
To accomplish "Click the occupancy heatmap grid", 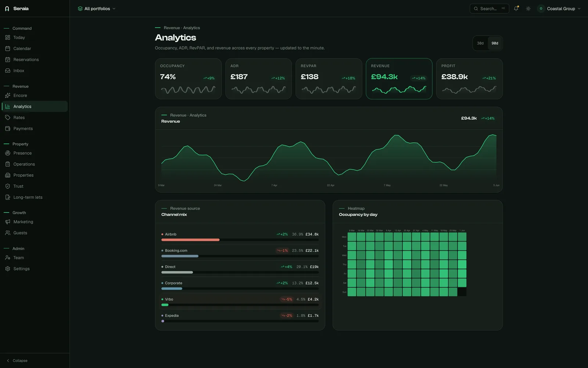I will coord(407,264).
